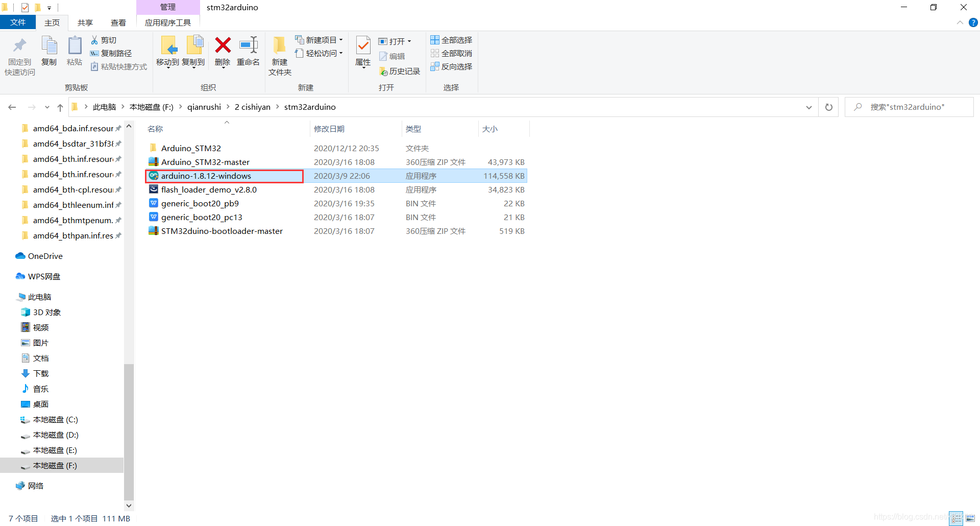Select arduino-1.8.12-windows installer
The image size is (980, 526).
tap(206, 176)
